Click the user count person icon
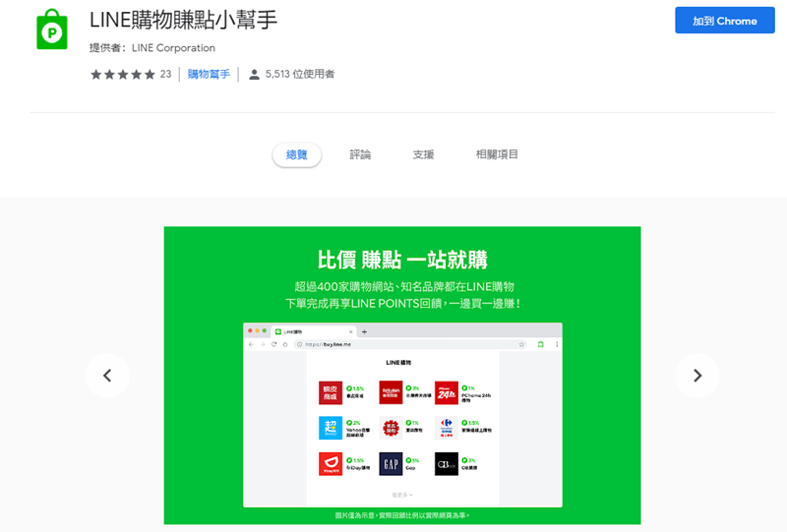The height and width of the screenshot is (532, 787). [254, 75]
